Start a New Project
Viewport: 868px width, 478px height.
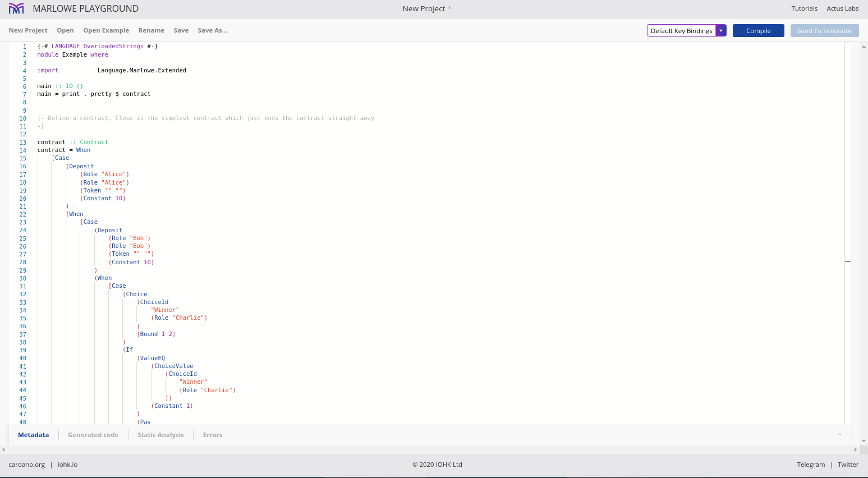tap(28, 30)
